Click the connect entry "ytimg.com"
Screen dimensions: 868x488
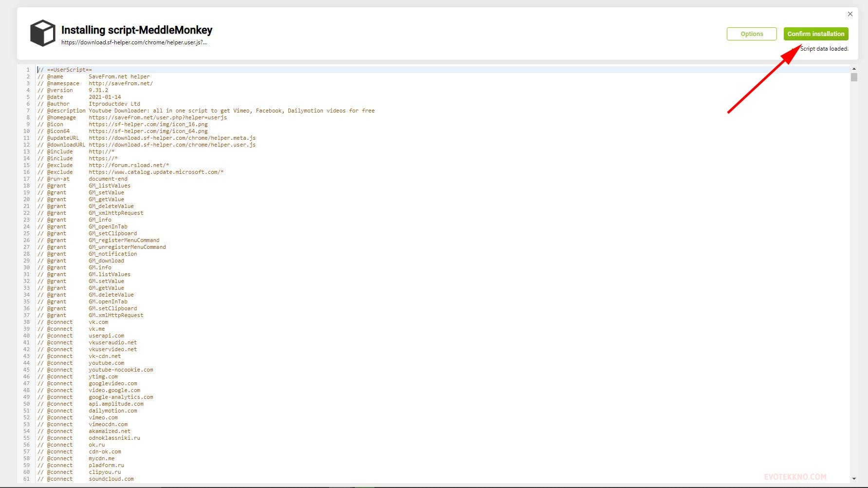[x=103, y=376]
